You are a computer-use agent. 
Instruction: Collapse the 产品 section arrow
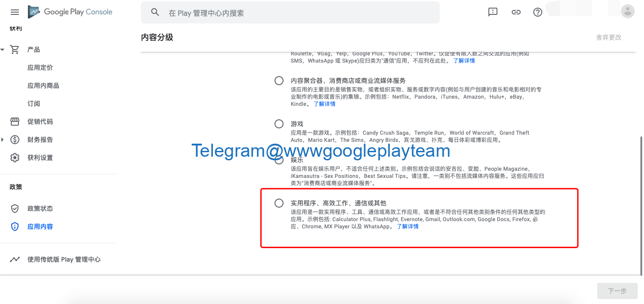coord(2,50)
